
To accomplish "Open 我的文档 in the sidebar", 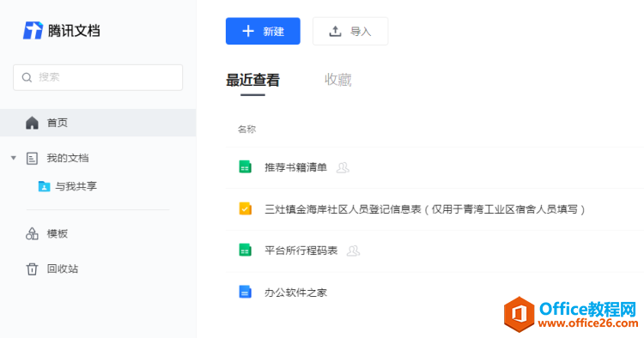I will [68, 159].
